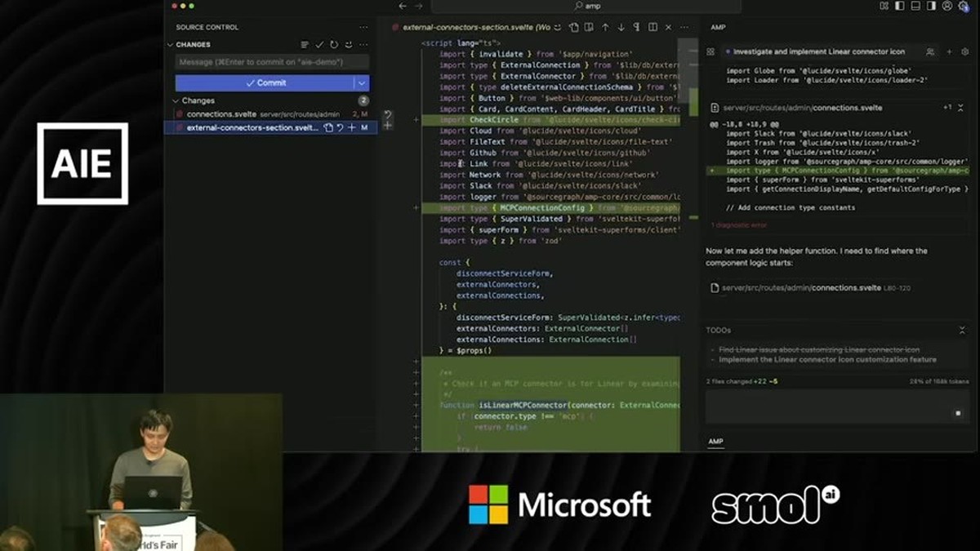Open the connections.svelte diff file link in AMP
This screenshot has height=551, width=980.
point(802,108)
